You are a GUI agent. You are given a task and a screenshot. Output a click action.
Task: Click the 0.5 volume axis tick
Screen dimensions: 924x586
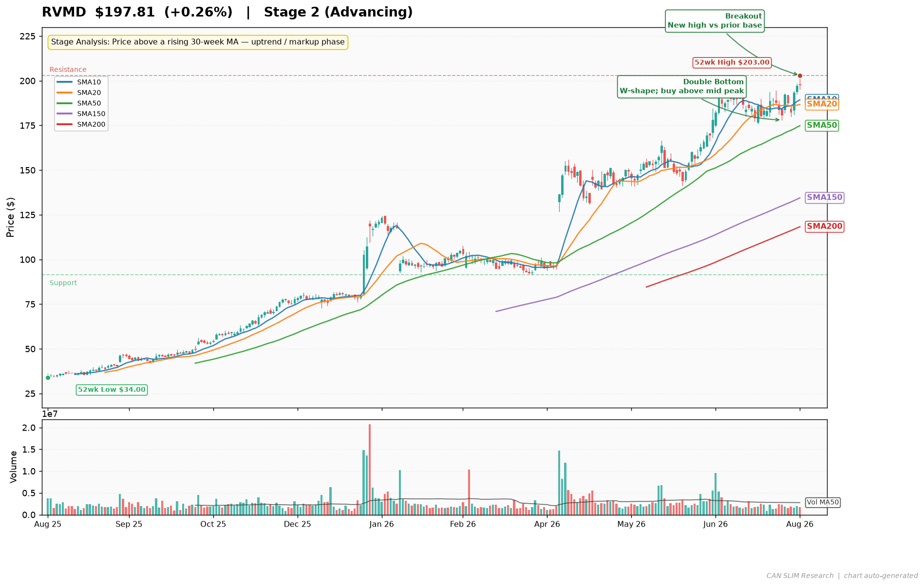coord(28,493)
